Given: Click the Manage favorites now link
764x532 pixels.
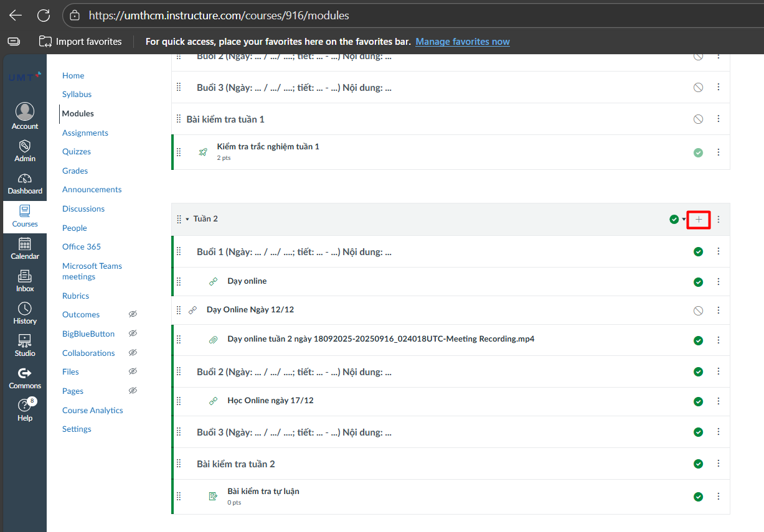Looking at the screenshot, I should click(x=462, y=42).
